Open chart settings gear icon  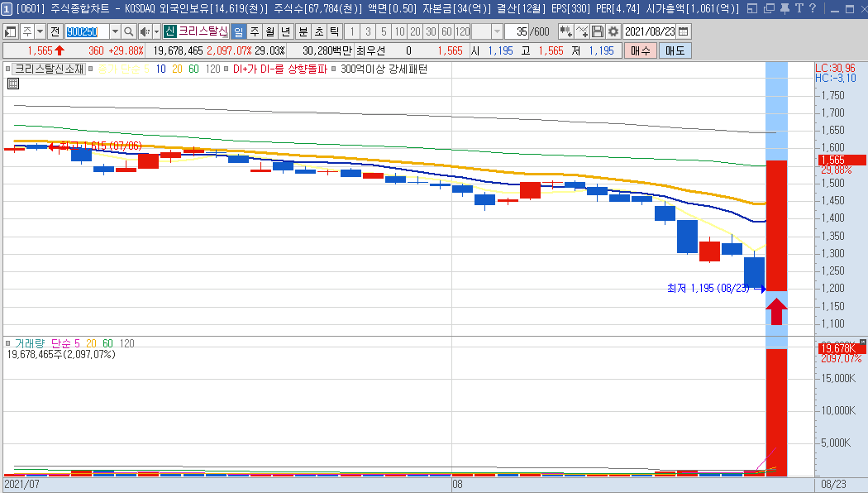pyautogui.click(x=613, y=31)
